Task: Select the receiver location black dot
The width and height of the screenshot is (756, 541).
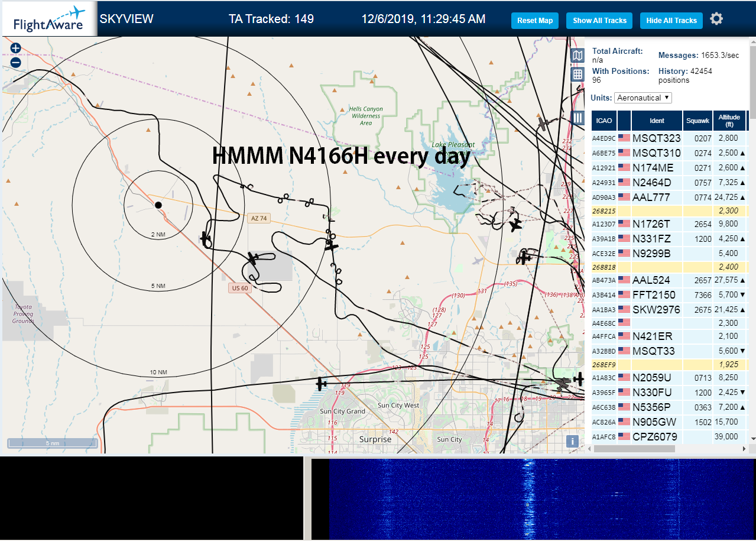Action: click(158, 205)
